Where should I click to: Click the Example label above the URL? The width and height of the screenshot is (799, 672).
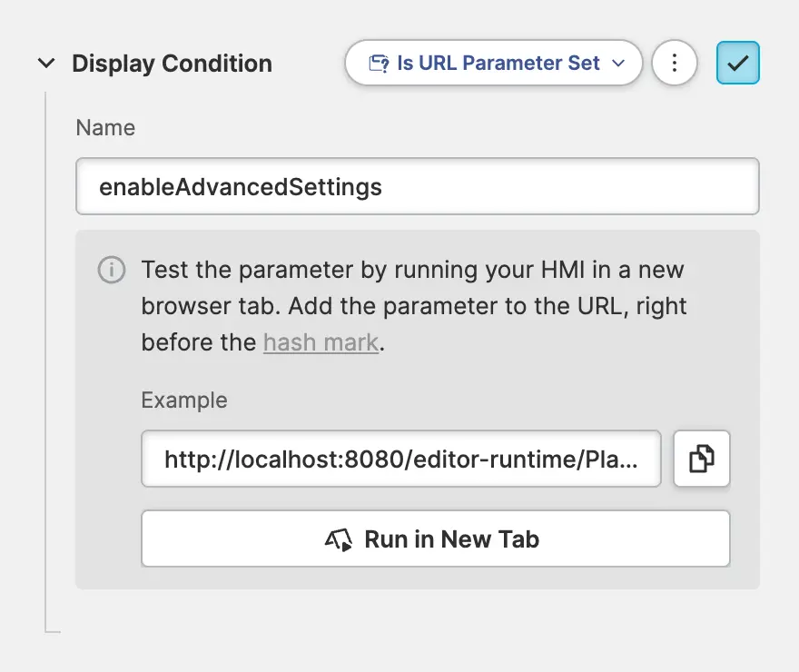184,400
